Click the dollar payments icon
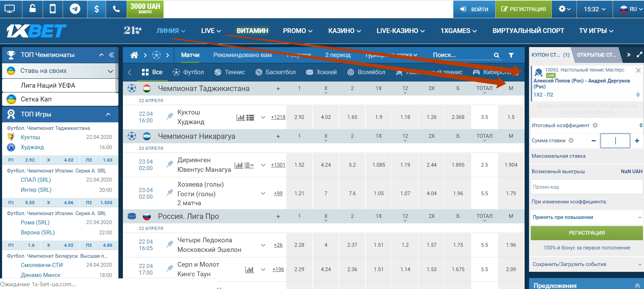 (96, 9)
